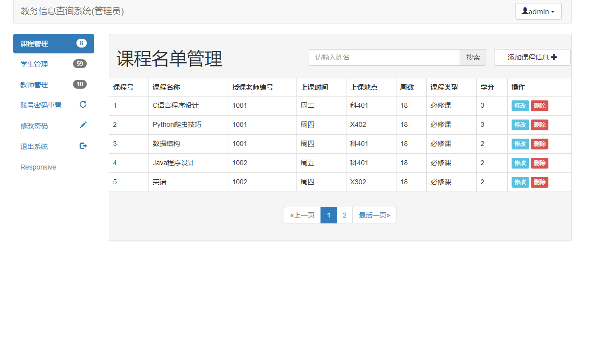The height and width of the screenshot is (364, 616).
Task: Click the user icon in the admin button
Action: point(525,11)
